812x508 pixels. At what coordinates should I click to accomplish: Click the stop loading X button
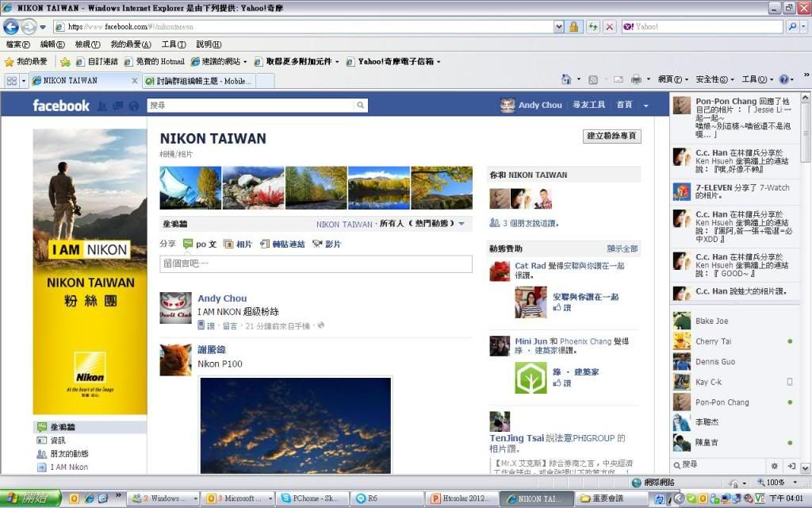tap(609, 27)
